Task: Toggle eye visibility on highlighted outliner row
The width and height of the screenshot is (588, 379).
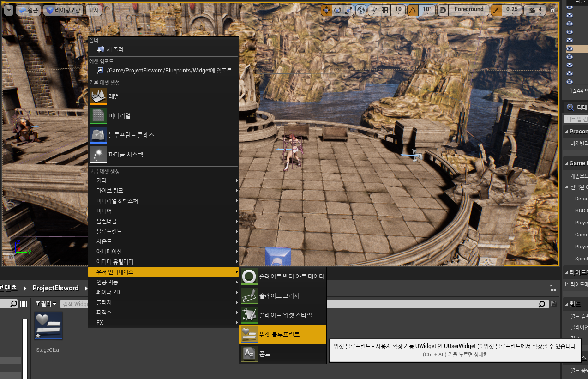Action: click(x=570, y=48)
